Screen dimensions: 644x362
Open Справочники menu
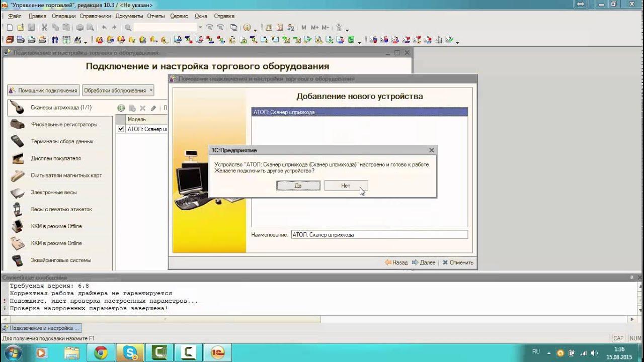[96, 16]
